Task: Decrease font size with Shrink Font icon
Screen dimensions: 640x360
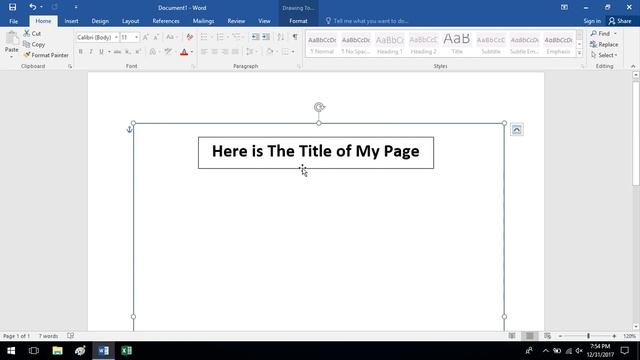Action: pos(156,37)
